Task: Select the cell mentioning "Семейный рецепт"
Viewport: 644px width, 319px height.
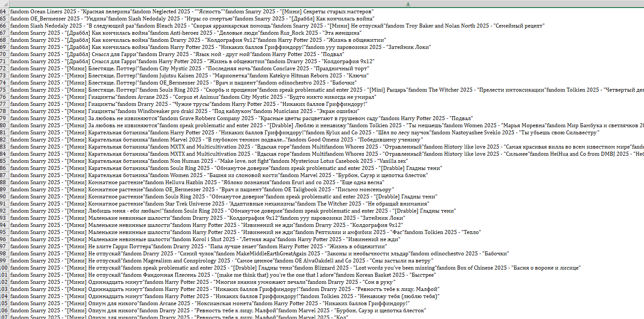Action: (x=326, y=26)
